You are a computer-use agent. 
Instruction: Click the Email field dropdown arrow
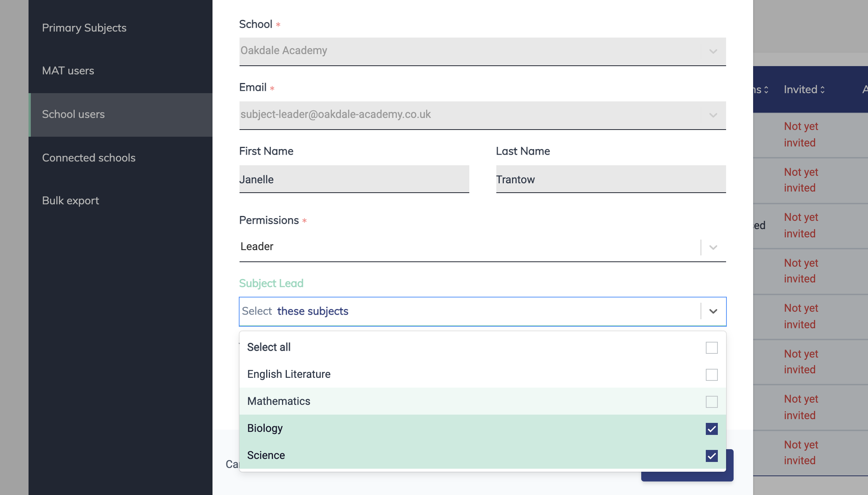pyautogui.click(x=713, y=115)
